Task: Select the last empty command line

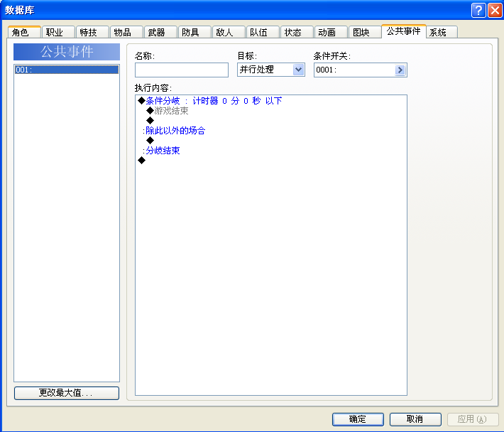Action: click(271, 161)
